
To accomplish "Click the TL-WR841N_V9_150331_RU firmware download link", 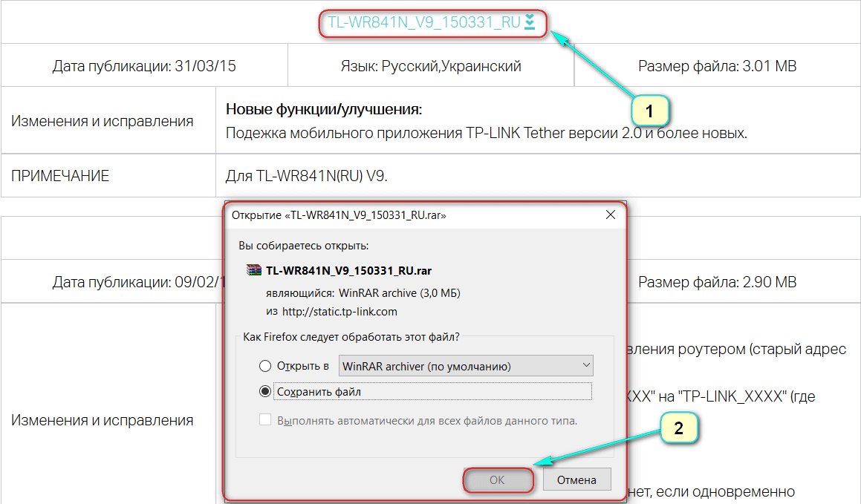I will (x=424, y=22).
